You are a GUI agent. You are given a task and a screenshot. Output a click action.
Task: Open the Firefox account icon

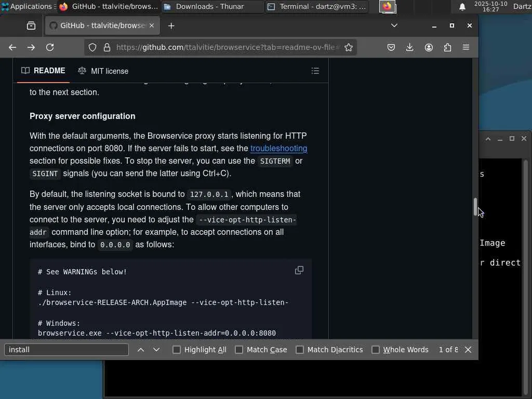click(429, 47)
